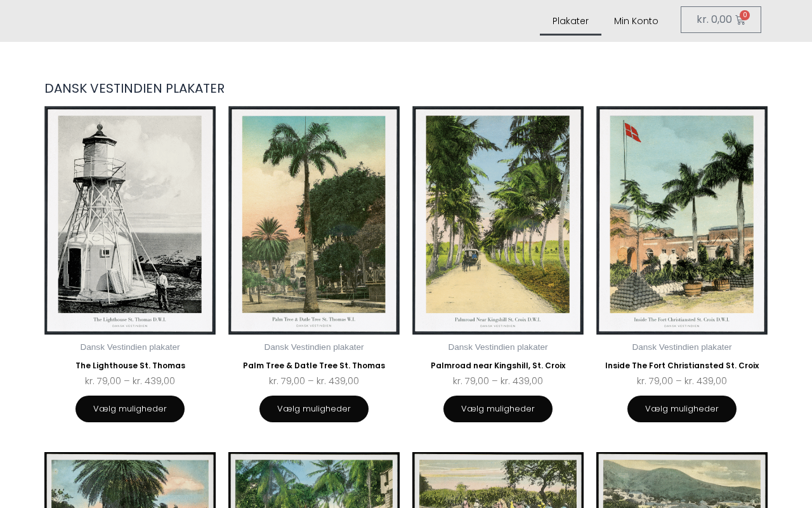
Task: Click the kr. 0,00 cart total
Action: [x=714, y=20]
